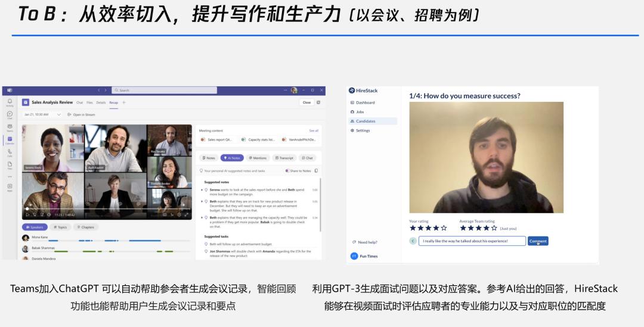Add a tab with plus icon
The width and height of the screenshot is (644, 327).
[124, 102]
